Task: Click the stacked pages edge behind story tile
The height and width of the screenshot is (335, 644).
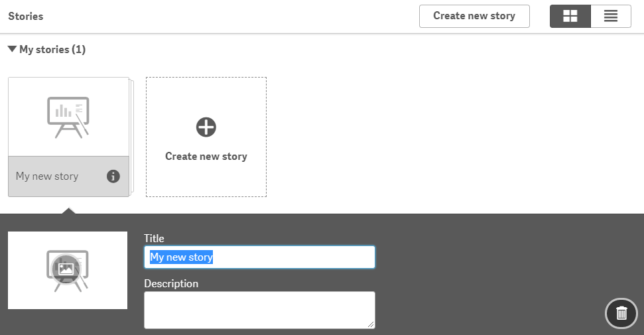Action: click(132, 137)
